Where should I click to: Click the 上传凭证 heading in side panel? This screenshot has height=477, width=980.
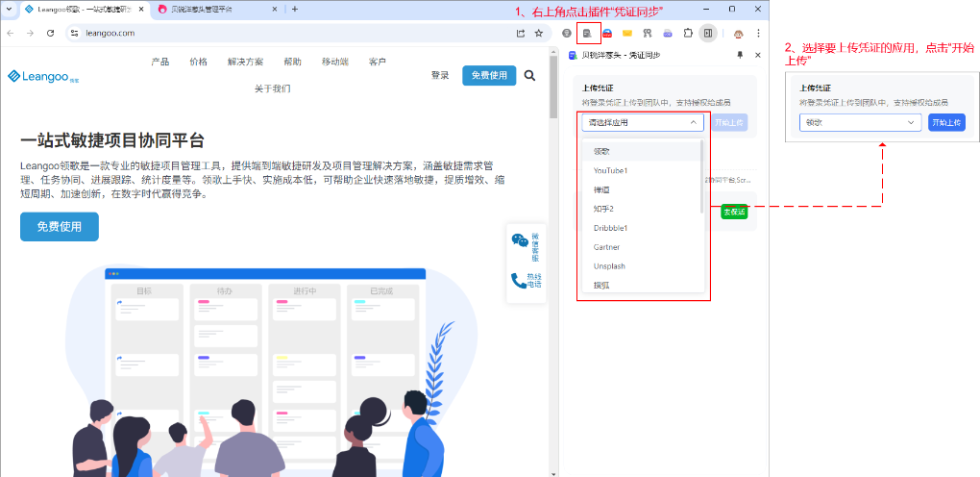pyautogui.click(x=597, y=88)
